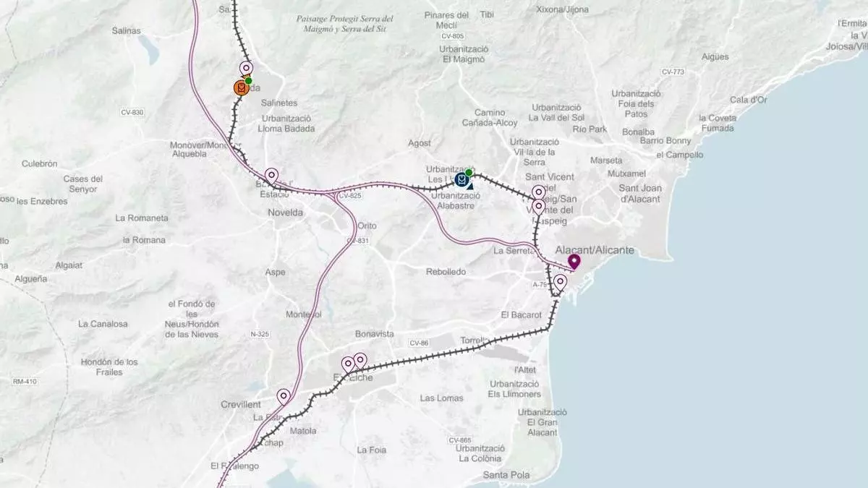Screen dimensions: 868x488
Task: Open the left station pin at Elche
Action: coord(348,364)
